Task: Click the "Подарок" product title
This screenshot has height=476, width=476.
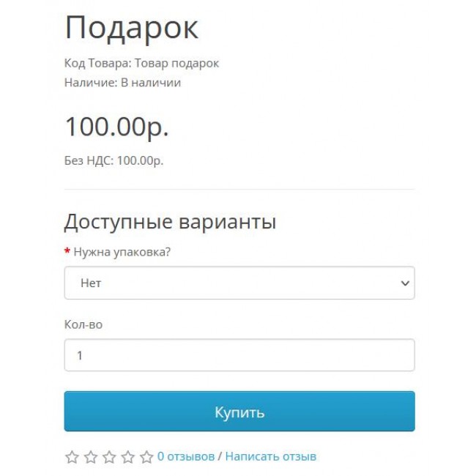Action: coord(131,29)
